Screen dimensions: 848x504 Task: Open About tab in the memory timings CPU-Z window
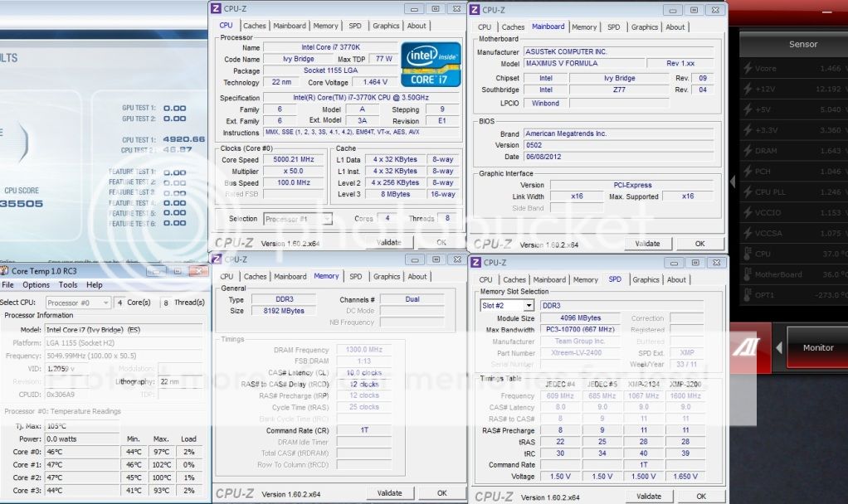click(x=417, y=277)
